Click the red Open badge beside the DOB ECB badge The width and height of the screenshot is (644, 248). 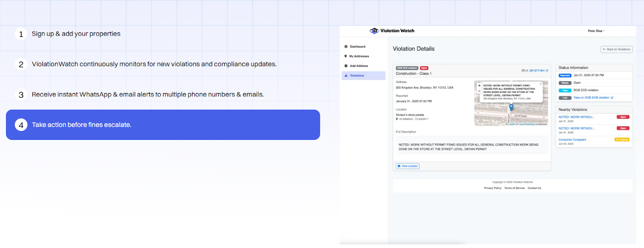tap(424, 68)
